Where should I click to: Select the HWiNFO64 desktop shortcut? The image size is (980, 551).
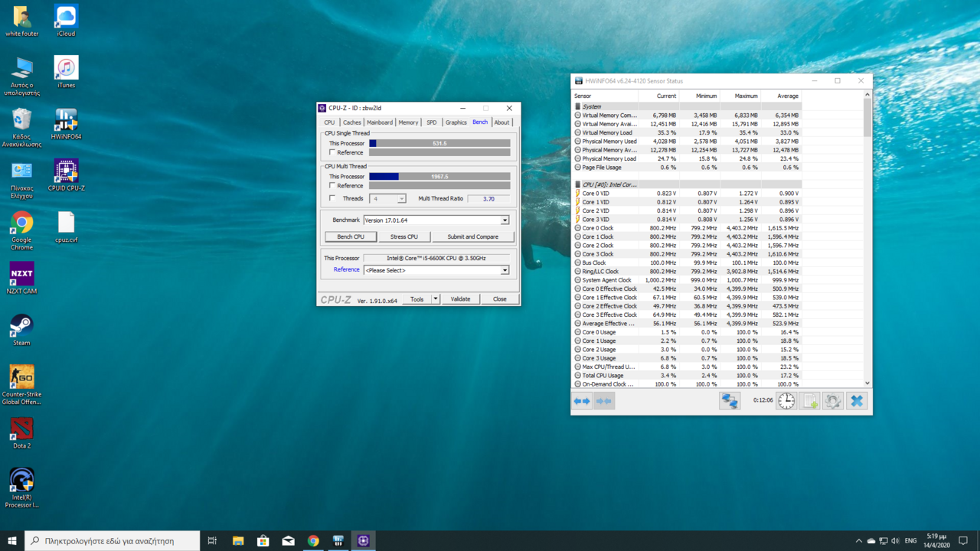pos(66,125)
